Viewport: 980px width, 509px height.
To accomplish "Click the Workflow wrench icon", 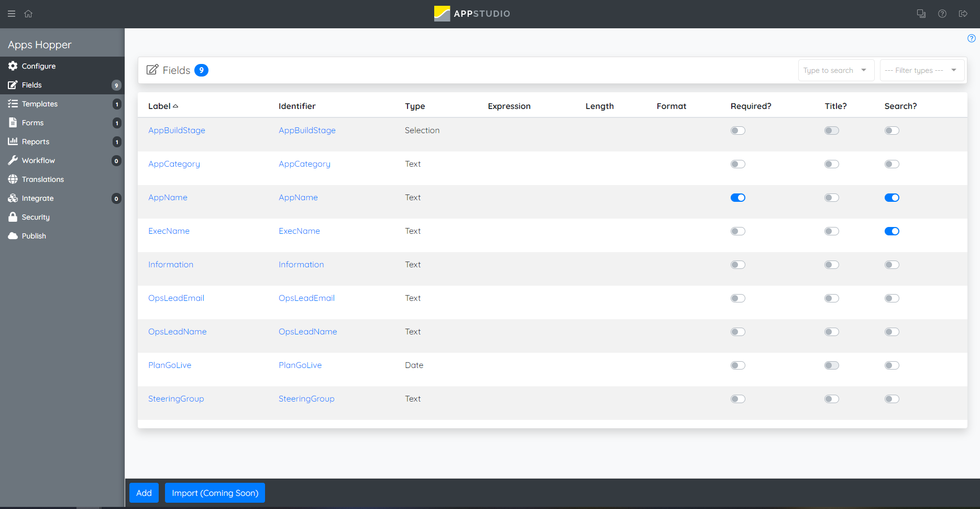I will [x=13, y=160].
